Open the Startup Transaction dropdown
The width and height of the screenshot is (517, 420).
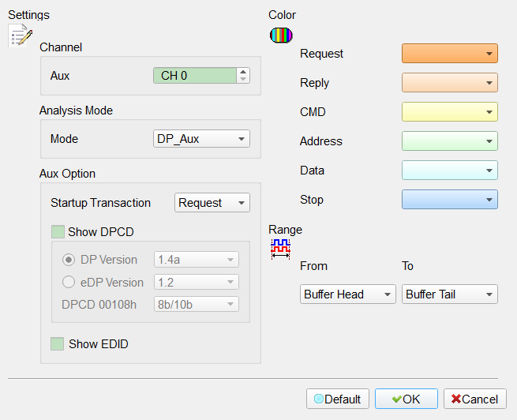(212, 202)
